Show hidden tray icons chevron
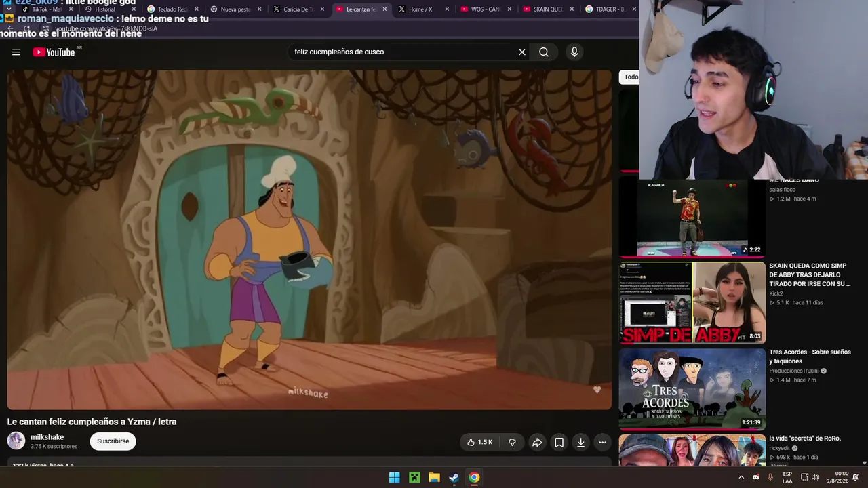 (x=741, y=477)
